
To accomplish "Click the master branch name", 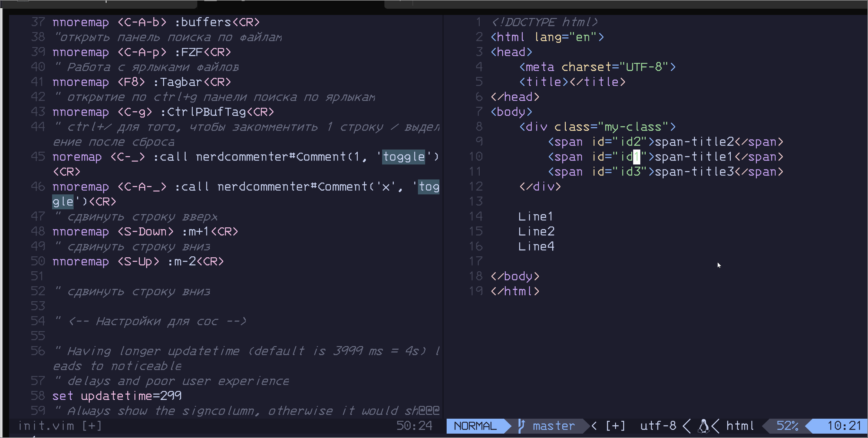I will tap(554, 426).
